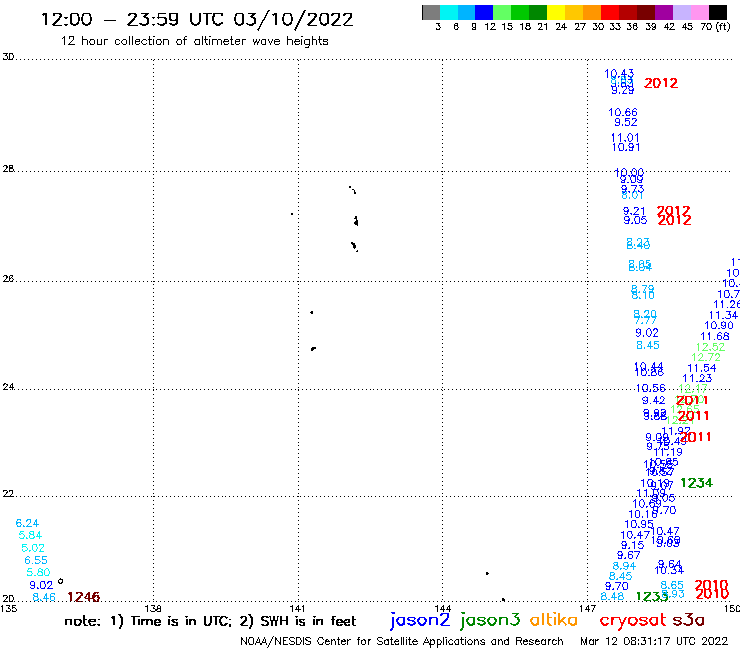Select the green time label '1233'
The image size is (740, 650).
click(652, 597)
